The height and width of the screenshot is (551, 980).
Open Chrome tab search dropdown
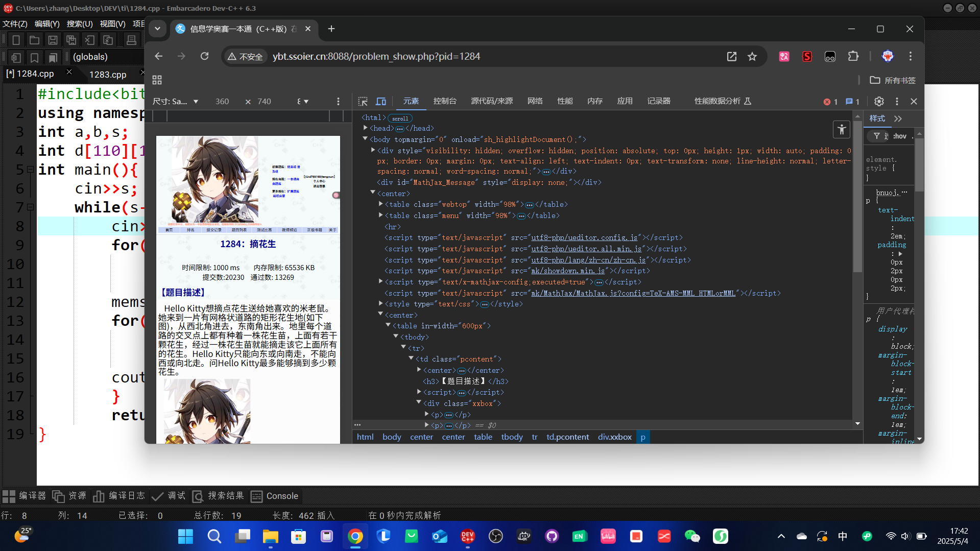(157, 29)
